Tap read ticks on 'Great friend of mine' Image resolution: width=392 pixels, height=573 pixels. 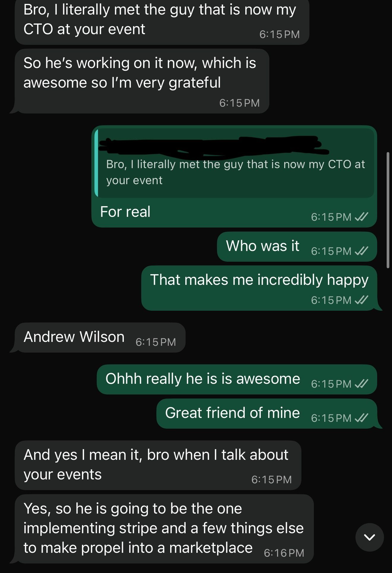tap(362, 418)
